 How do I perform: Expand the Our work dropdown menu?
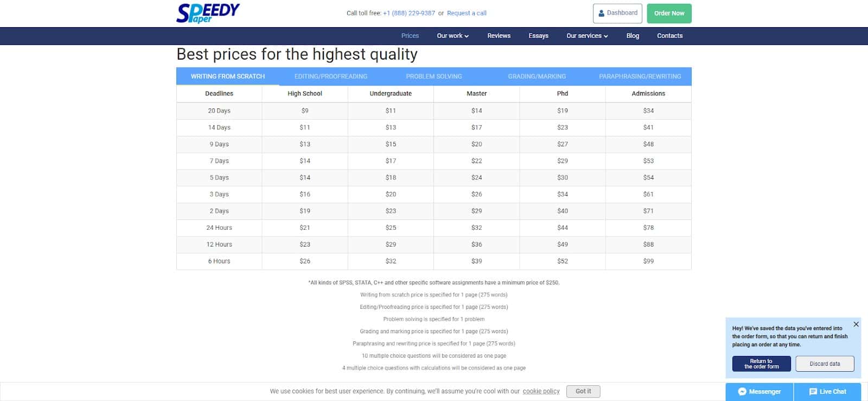point(452,36)
